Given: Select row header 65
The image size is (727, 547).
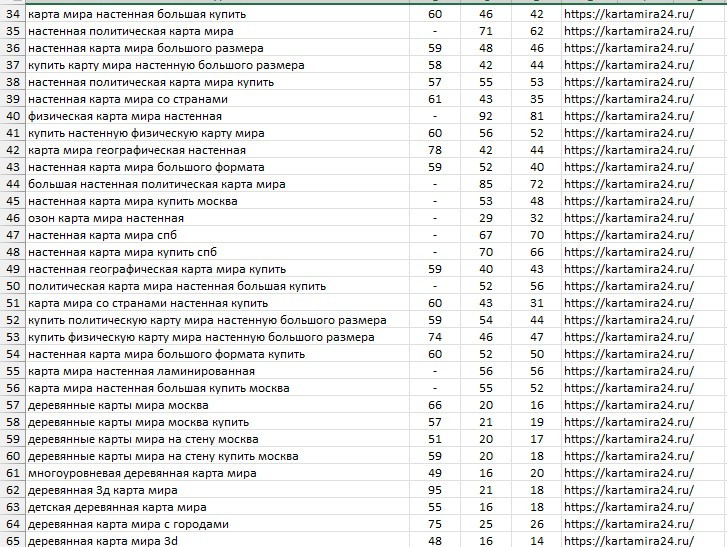Looking at the screenshot, I should (13, 541).
